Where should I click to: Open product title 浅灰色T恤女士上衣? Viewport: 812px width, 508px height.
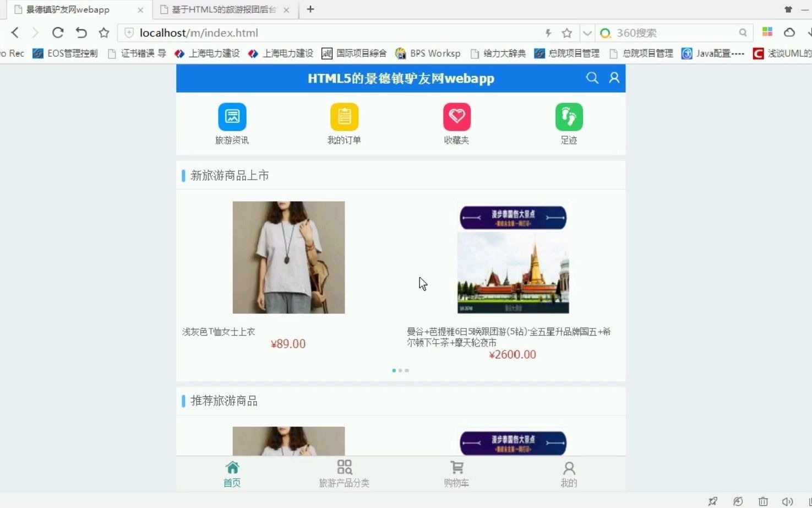pos(219,332)
